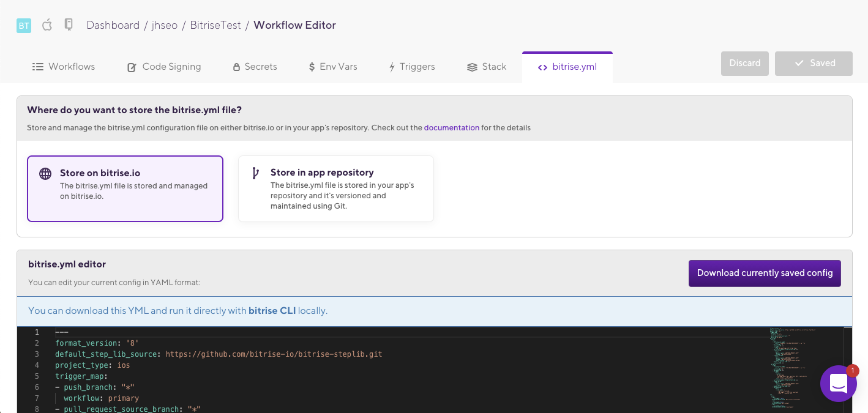868x413 pixels.
Task: Click the mobile device icon in the header
Action: [x=69, y=25]
